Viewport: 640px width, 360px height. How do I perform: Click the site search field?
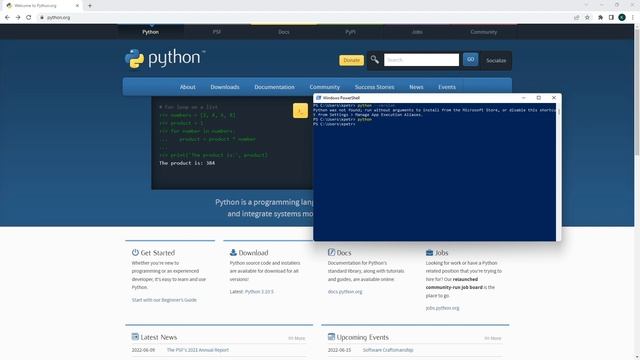coord(421,60)
